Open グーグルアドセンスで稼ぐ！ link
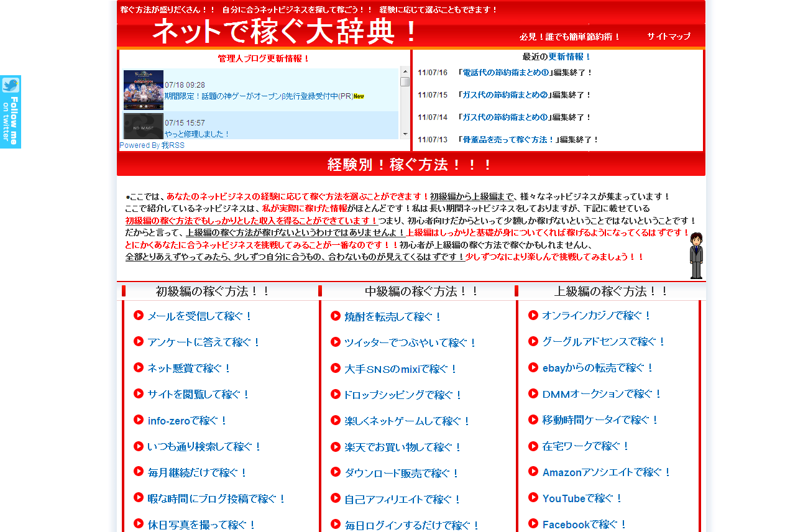The image size is (785, 532). point(604,342)
